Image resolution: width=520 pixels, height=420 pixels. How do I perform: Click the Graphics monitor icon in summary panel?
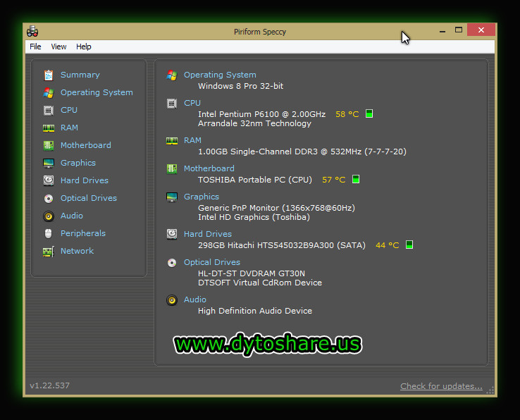coord(172,197)
